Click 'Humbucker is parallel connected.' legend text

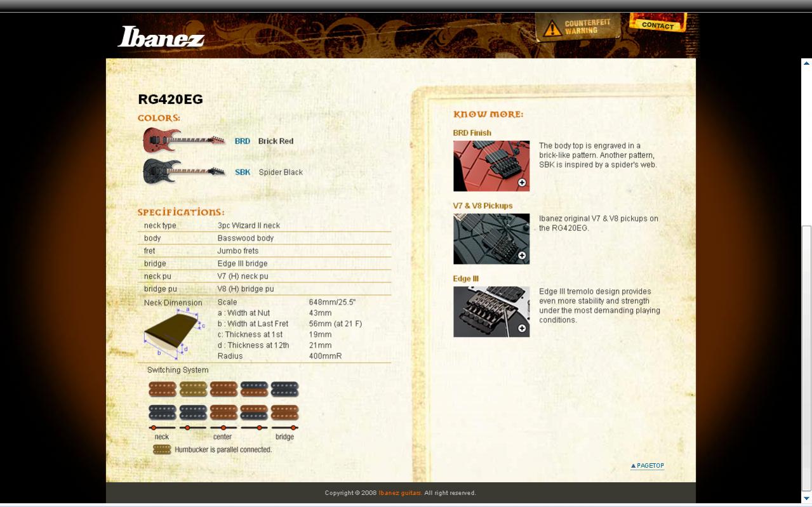tap(223, 450)
